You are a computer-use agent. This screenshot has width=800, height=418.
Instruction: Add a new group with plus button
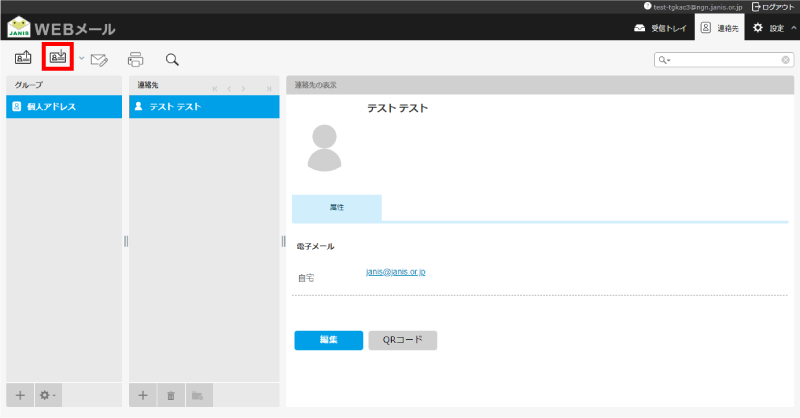pyautogui.click(x=20, y=395)
